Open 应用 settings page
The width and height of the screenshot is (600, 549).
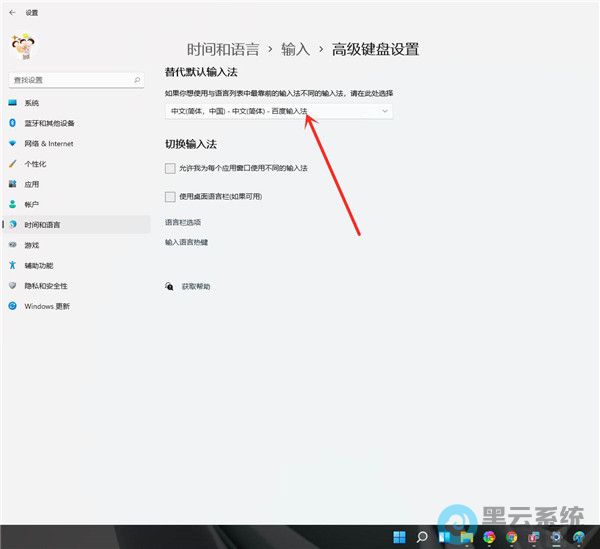coord(77,184)
